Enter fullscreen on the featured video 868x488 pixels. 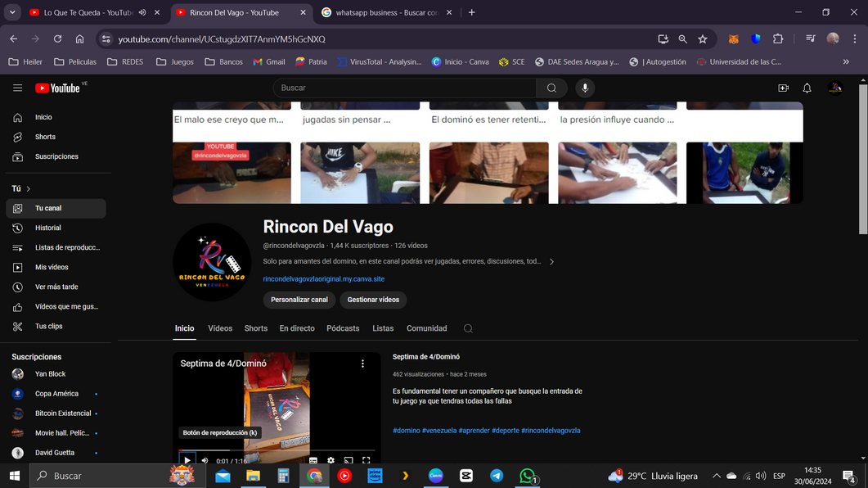366,460
